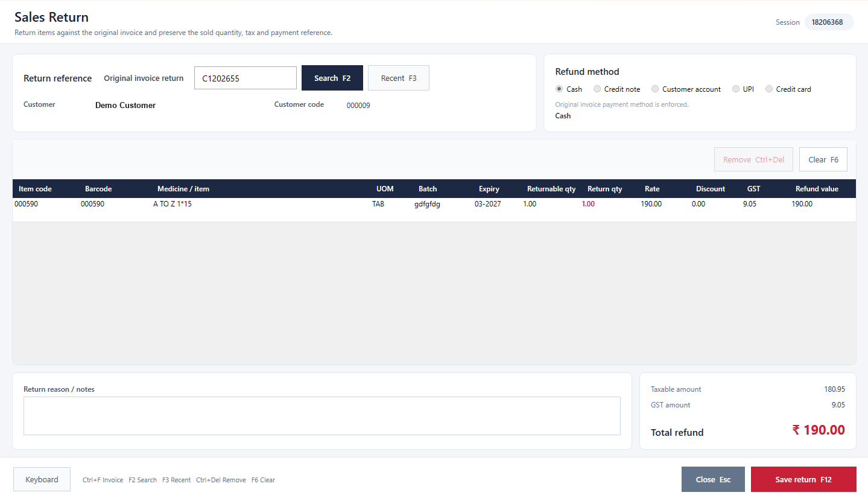This screenshot has height=501, width=868.
Task: Click the Barcode column header
Action: (98, 189)
